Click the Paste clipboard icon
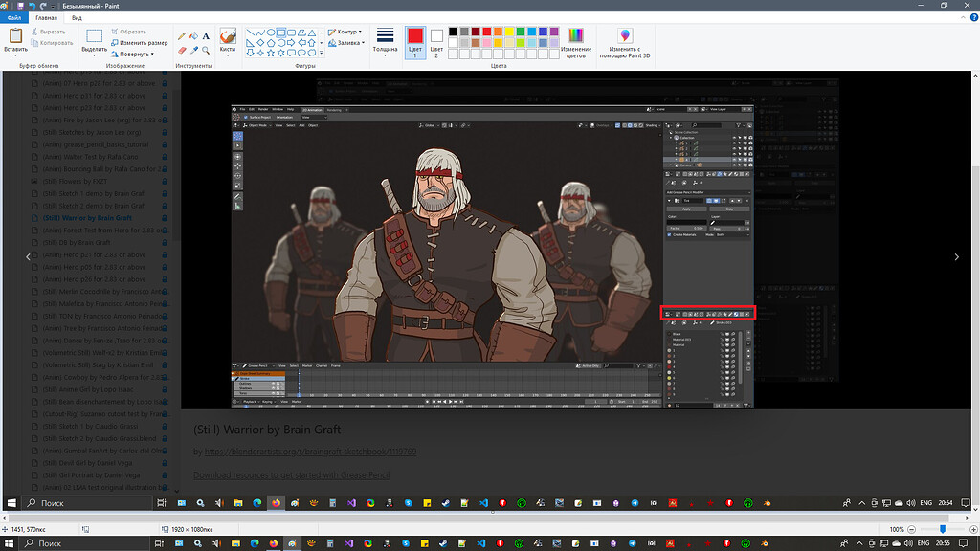The height and width of the screenshot is (551, 980). (15, 36)
